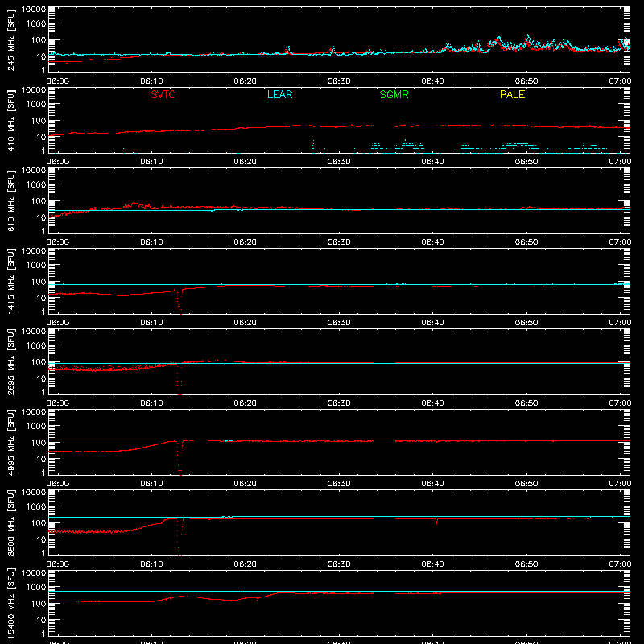Click the sharp dip in 1415 MHz red trace

(180, 303)
